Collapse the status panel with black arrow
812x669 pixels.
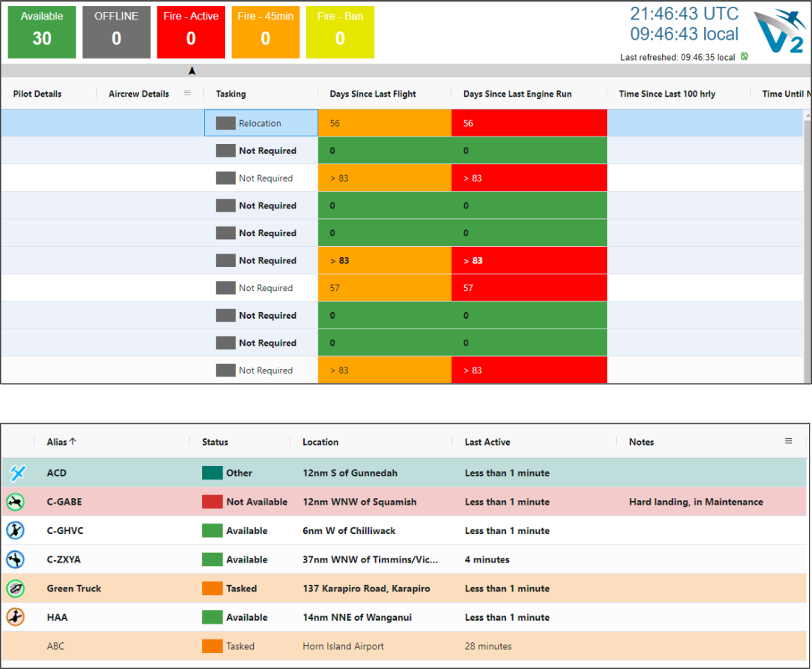pos(192,71)
